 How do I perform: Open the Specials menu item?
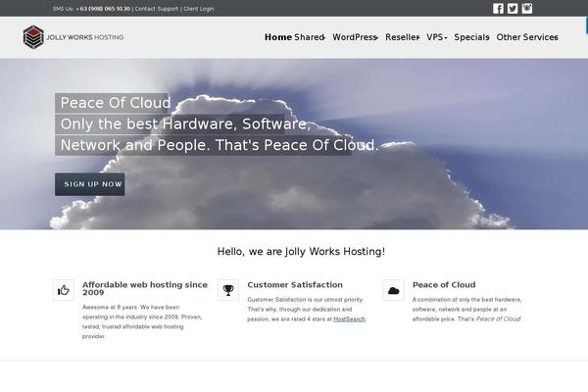(471, 37)
